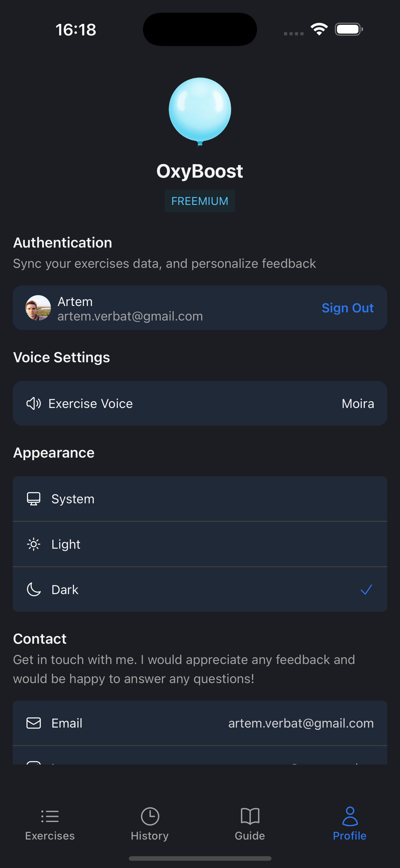Tap the FREEMIUM plan badge
This screenshot has height=868, width=400.
pyautogui.click(x=200, y=201)
